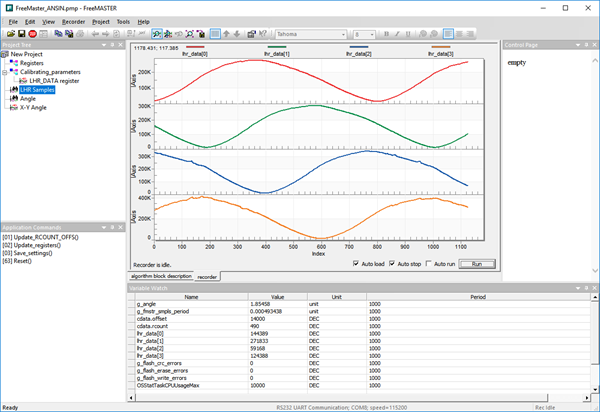
Task: Select the Angle tree item
Action: click(x=28, y=99)
